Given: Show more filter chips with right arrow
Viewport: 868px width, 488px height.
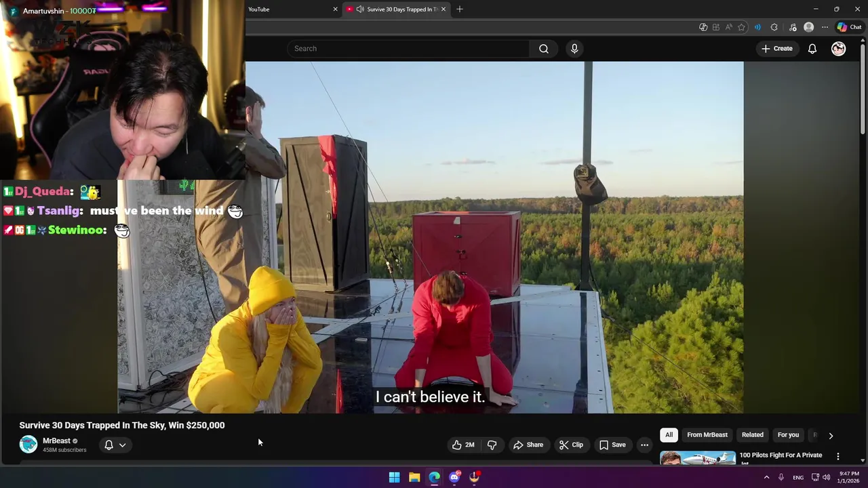Looking at the screenshot, I should (x=831, y=436).
